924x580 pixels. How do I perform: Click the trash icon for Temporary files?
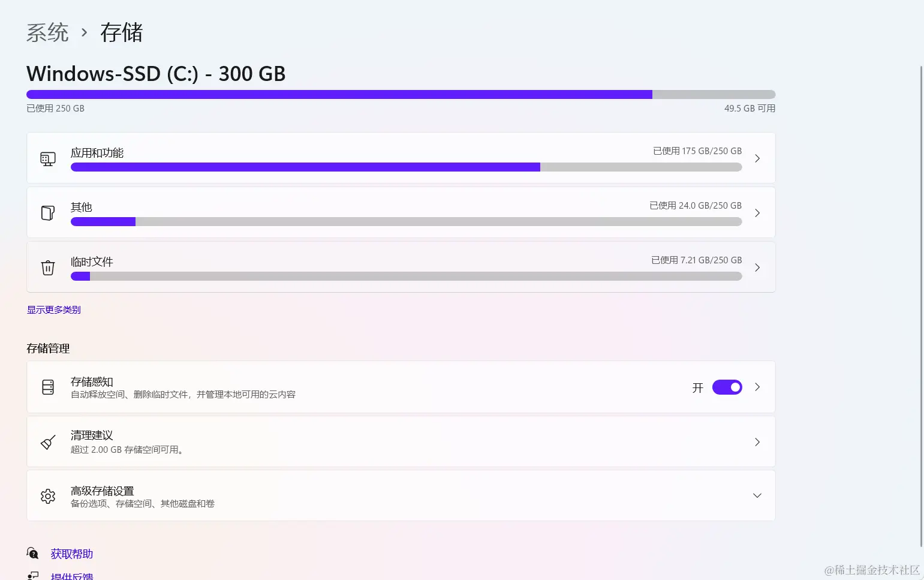click(48, 268)
